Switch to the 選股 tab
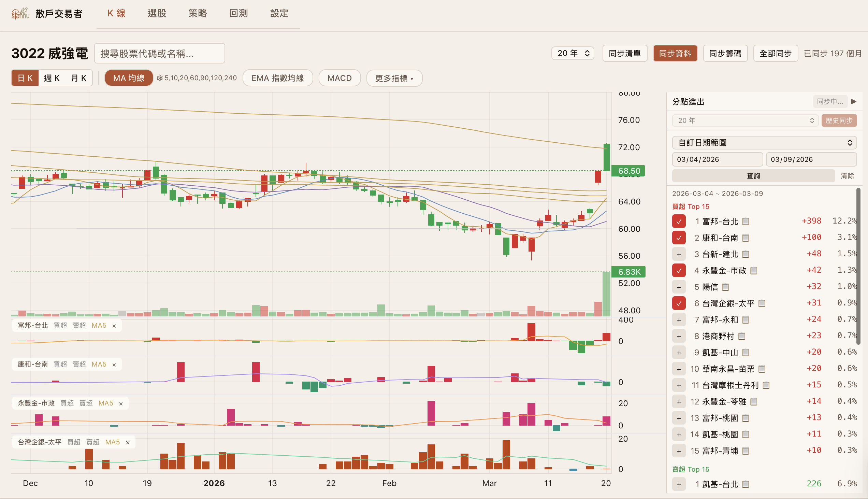The width and height of the screenshot is (868, 499). tap(157, 13)
